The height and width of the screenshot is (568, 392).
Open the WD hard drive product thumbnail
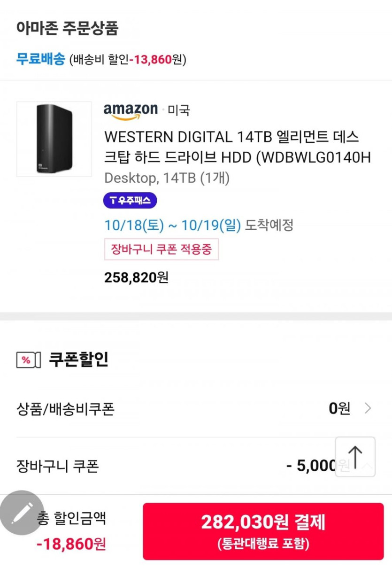click(x=54, y=139)
